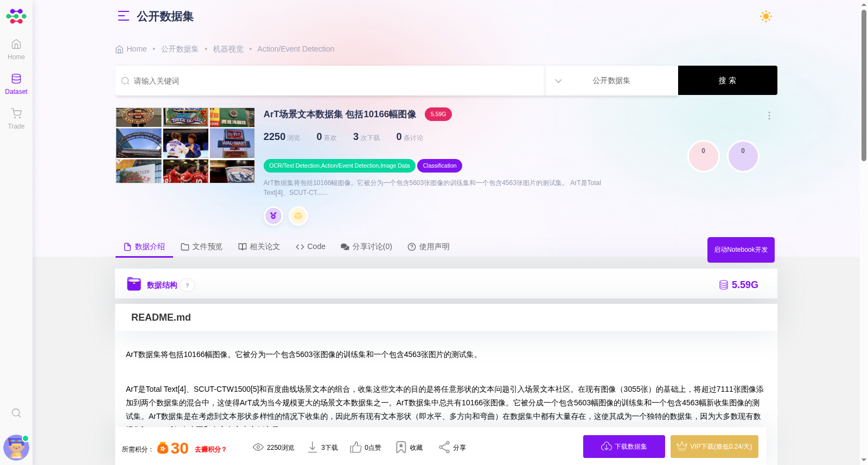Screen dimensions: 868x465
Task: Click the 0 喜欢 likes count
Action: (327, 137)
